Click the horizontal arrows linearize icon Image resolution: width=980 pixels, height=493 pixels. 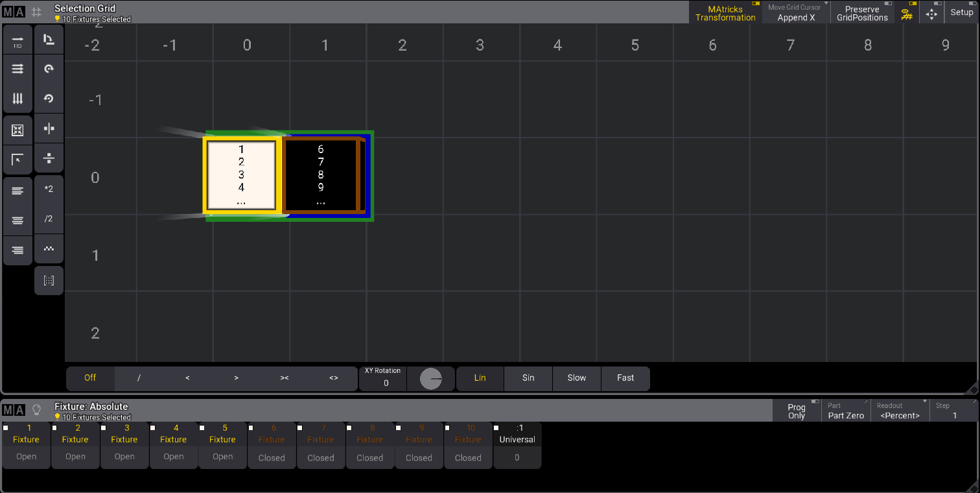[x=17, y=69]
